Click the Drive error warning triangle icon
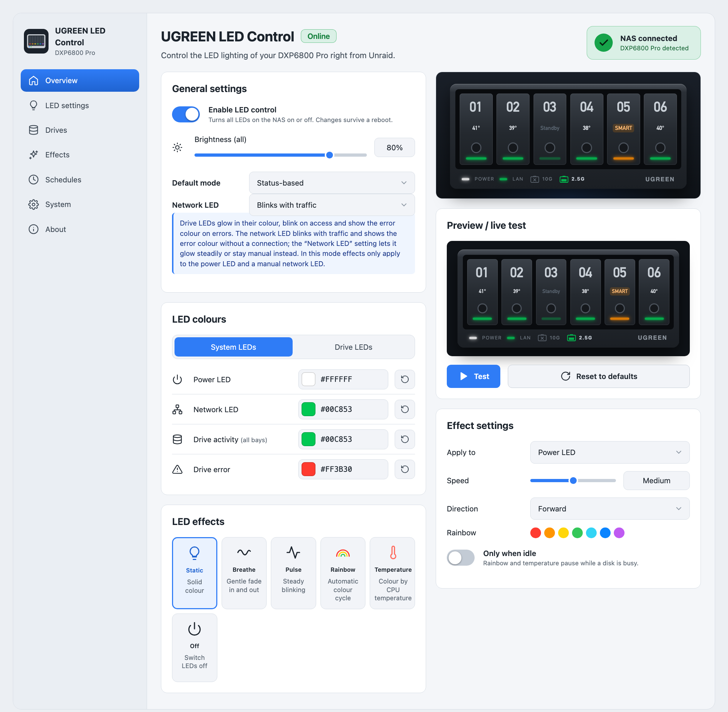Viewport: 728px width, 712px height. coord(177,469)
